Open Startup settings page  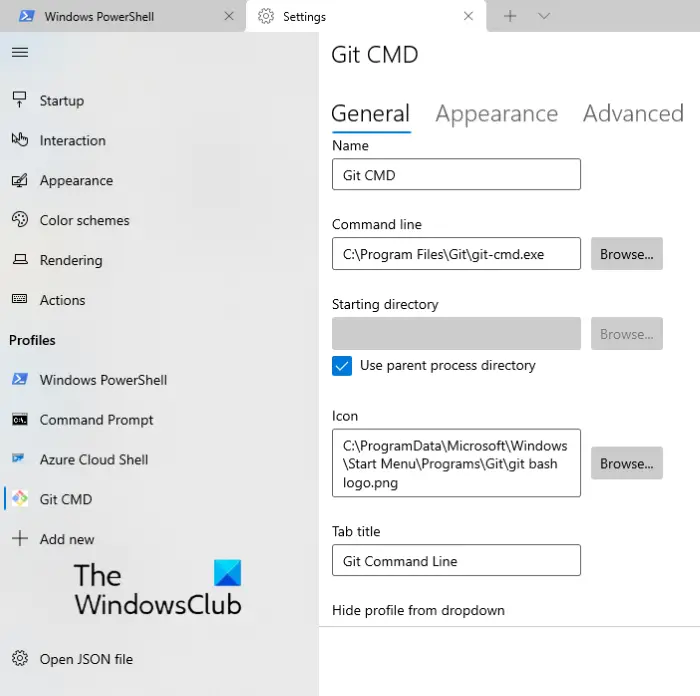coord(62,101)
